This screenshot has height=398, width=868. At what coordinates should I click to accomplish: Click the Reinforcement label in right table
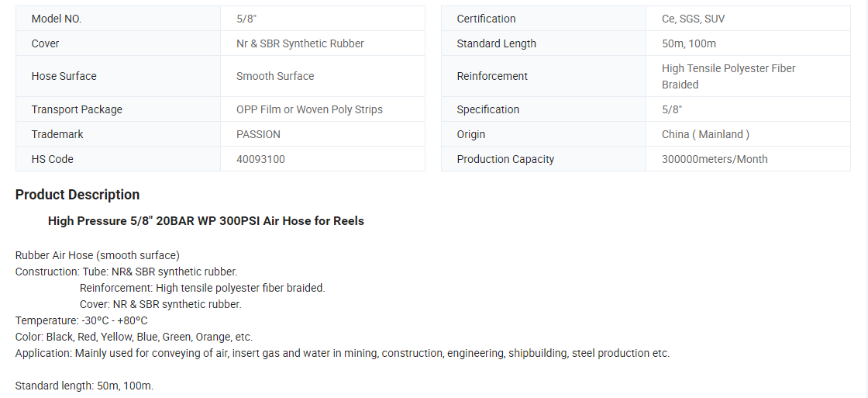click(x=492, y=76)
